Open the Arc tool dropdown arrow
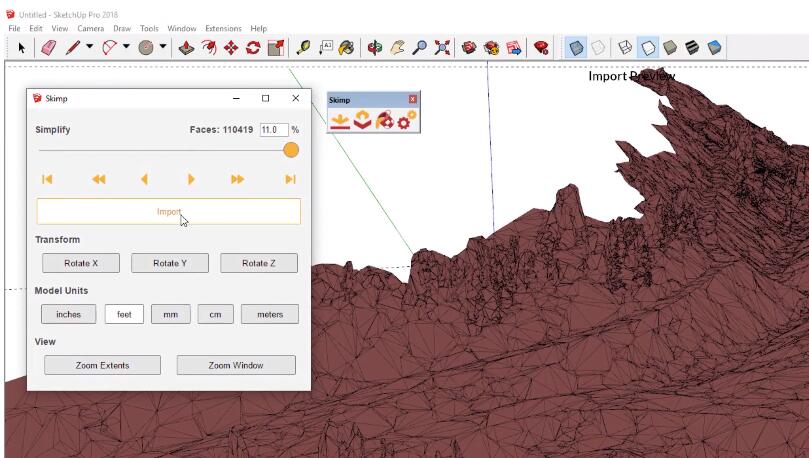 click(x=126, y=46)
